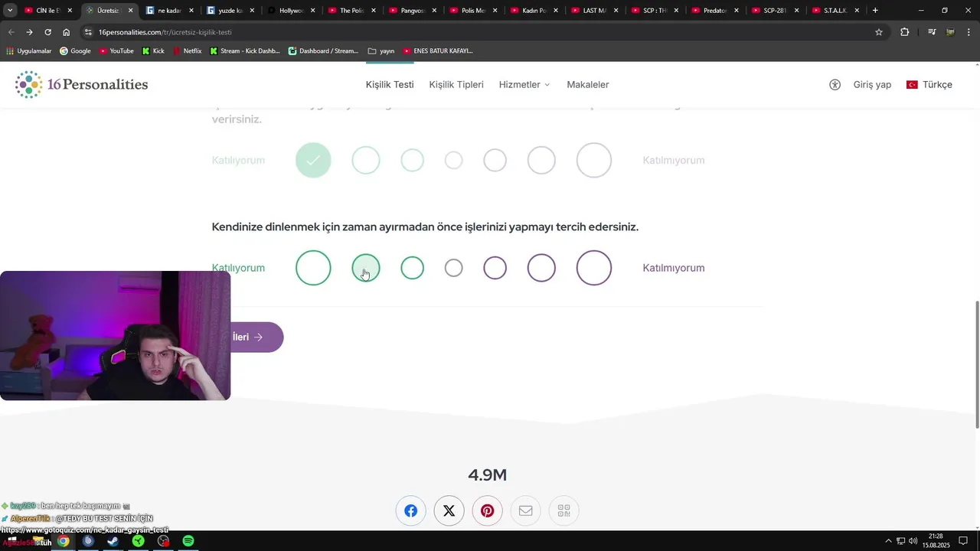Image resolution: width=980 pixels, height=551 pixels.
Task: Click the taskbar clock showing 21:28
Action: tap(936, 541)
